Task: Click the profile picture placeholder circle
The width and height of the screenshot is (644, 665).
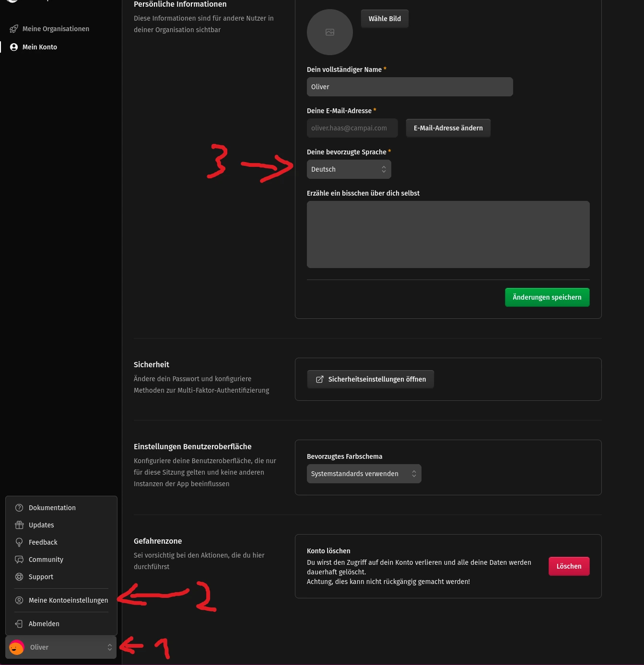Action: pyautogui.click(x=330, y=32)
